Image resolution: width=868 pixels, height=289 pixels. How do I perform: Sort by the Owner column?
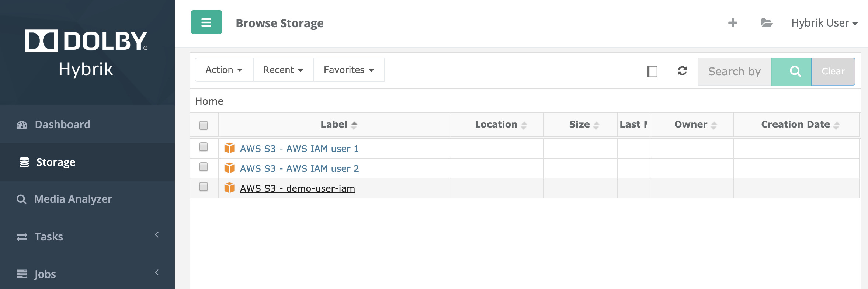(692, 125)
